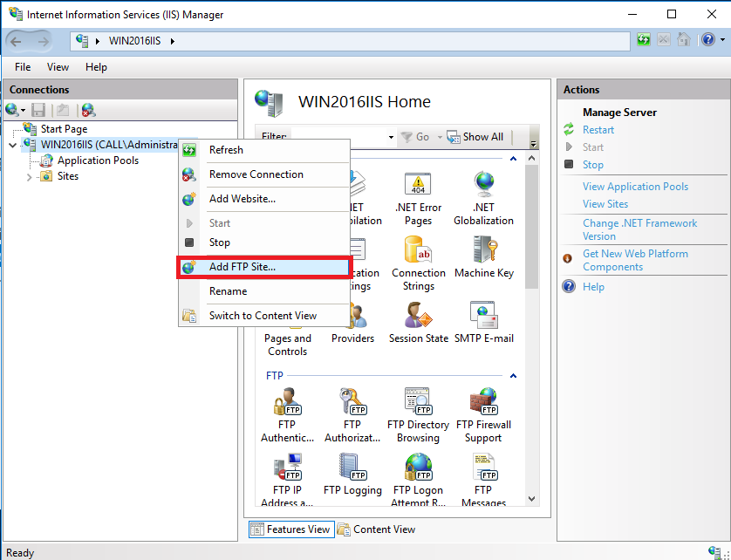Screen dimensions: 731x560
Task: Collapse the WIN2016IIS server node
Action: click(12, 145)
